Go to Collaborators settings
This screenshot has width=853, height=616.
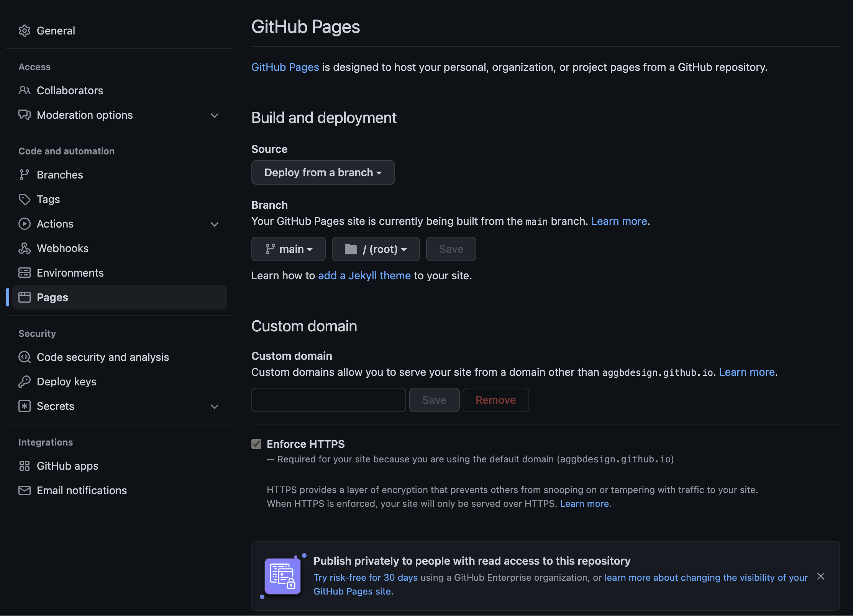tap(120, 90)
